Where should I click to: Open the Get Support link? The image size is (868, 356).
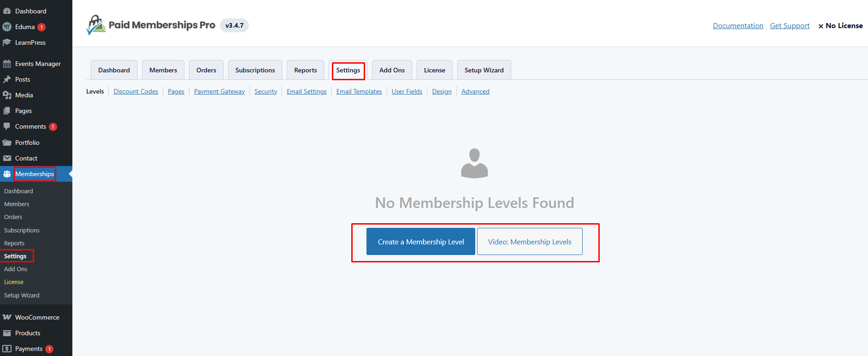pyautogui.click(x=790, y=26)
